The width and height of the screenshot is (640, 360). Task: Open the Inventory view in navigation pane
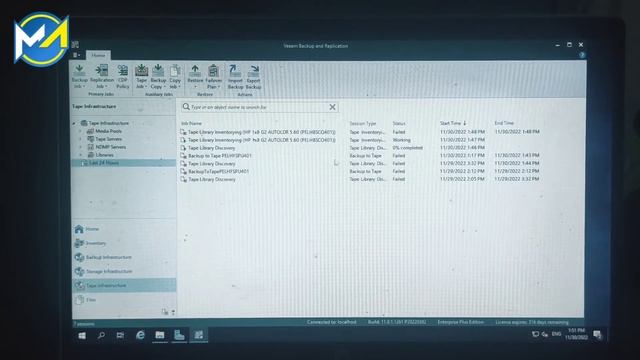click(124, 243)
